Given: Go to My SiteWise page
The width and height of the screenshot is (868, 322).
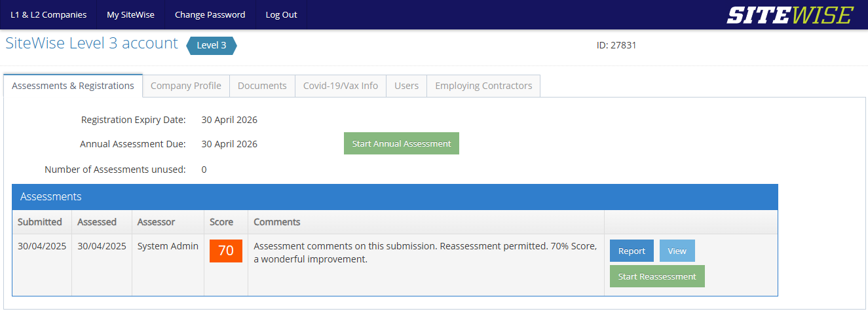Looking at the screenshot, I should 130,14.
